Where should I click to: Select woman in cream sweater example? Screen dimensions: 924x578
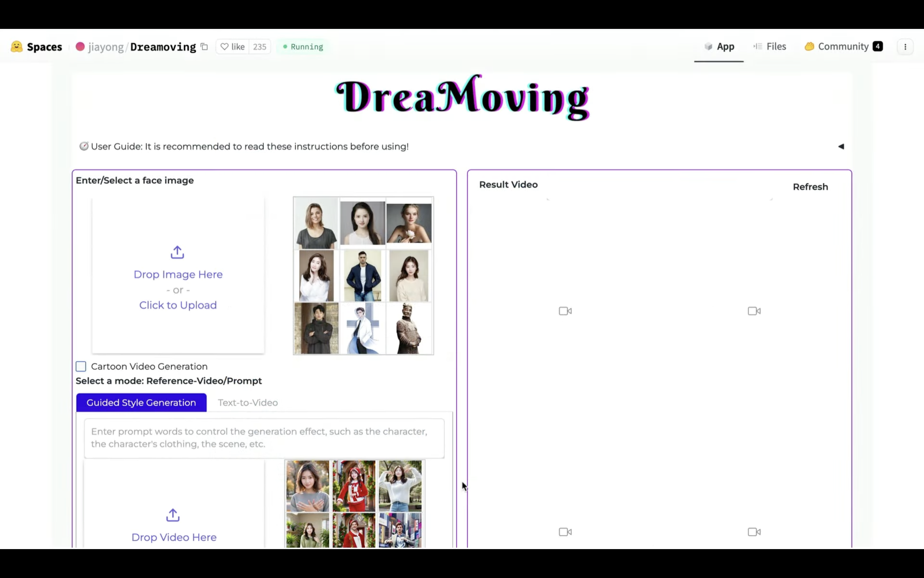[409, 276]
